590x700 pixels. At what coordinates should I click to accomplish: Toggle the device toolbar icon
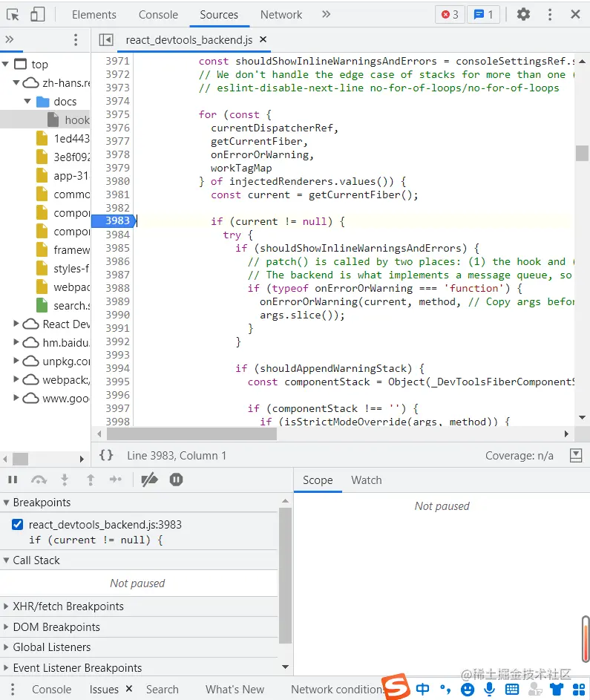[x=38, y=14]
